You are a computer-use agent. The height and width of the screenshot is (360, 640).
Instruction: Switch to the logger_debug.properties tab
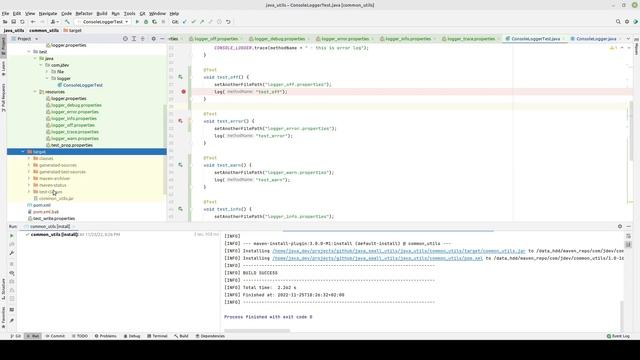pos(280,39)
